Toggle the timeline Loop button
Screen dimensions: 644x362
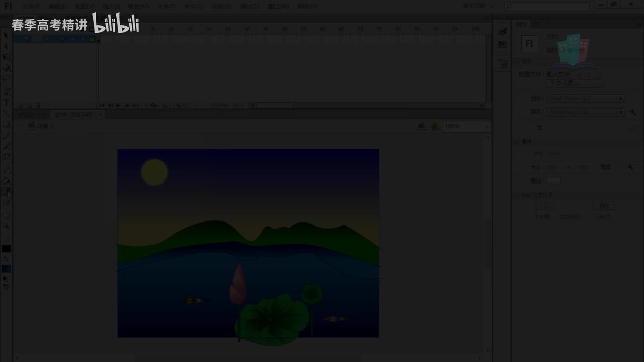pos(153,106)
